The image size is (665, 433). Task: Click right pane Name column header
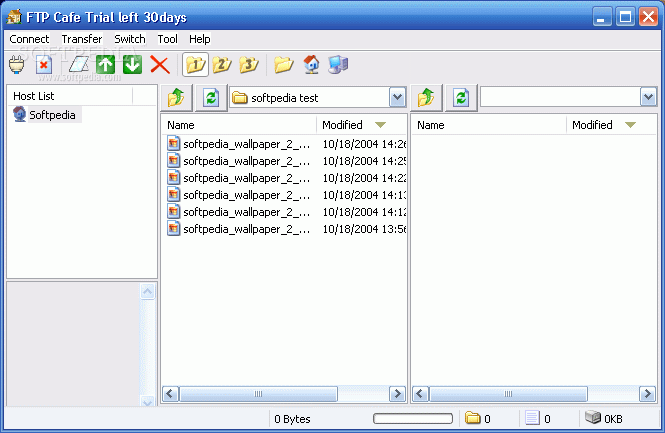tap(489, 125)
